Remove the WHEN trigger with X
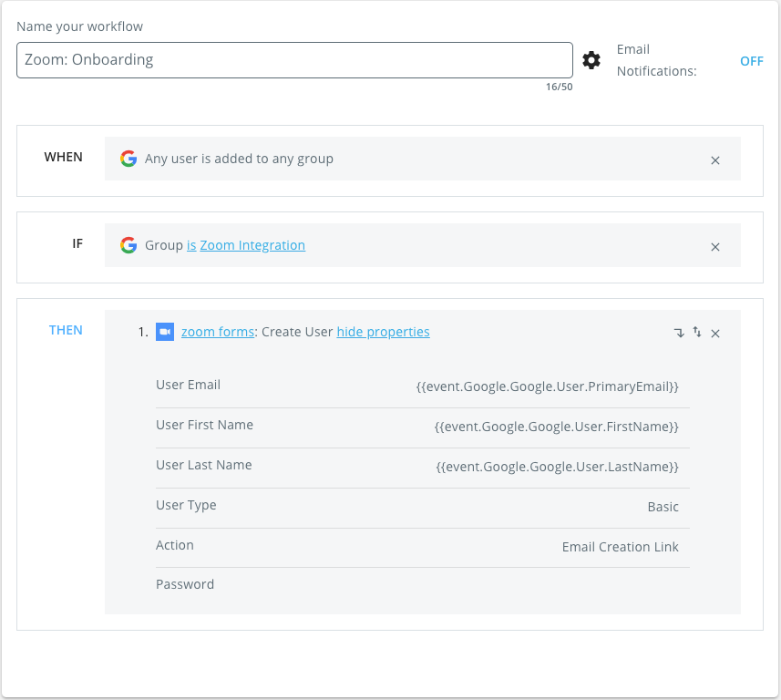This screenshot has height=700, width=781. click(x=714, y=160)
